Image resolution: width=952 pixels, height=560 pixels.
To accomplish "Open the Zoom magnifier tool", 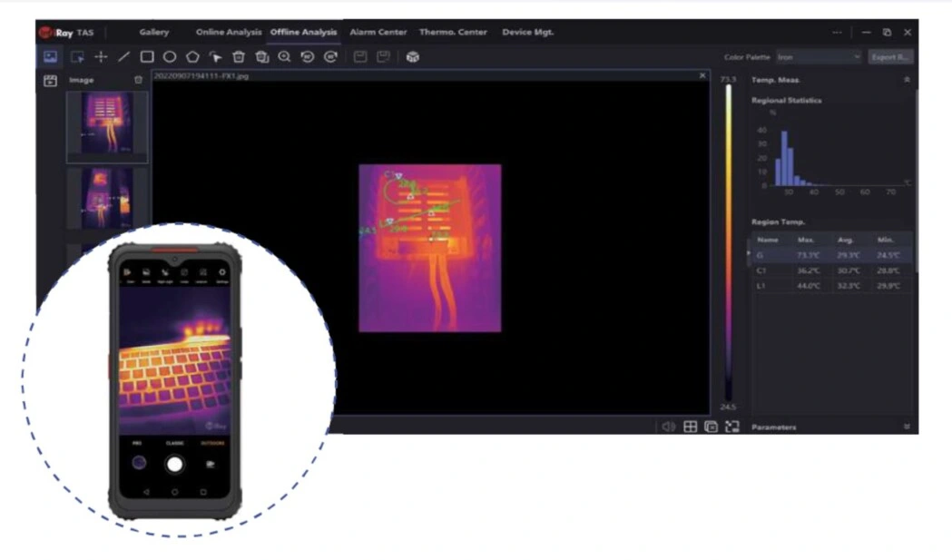I will point(284,55).
